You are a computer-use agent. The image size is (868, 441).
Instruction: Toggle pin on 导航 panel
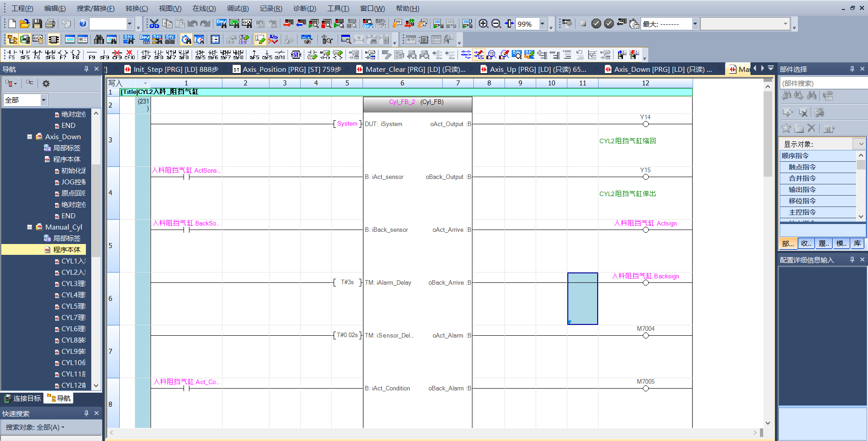pos(86,69)
